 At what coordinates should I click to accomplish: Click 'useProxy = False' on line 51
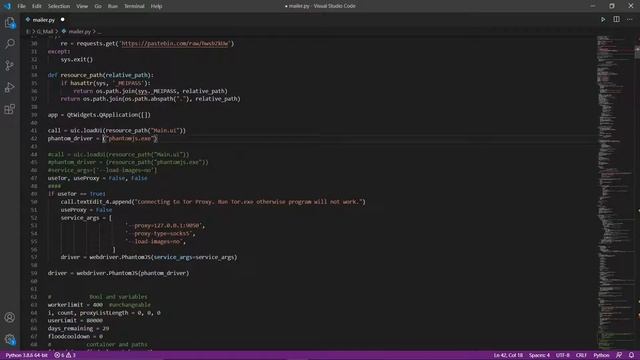point(86,210)
